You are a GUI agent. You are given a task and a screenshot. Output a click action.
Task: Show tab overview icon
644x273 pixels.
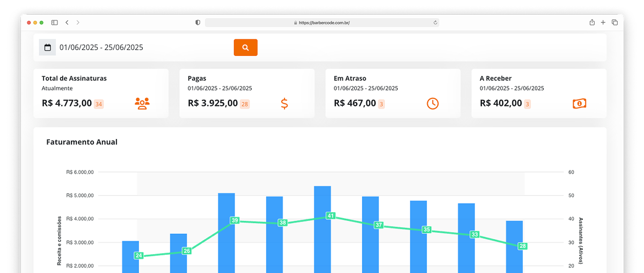pyautogui.click(x=614, y=23)
